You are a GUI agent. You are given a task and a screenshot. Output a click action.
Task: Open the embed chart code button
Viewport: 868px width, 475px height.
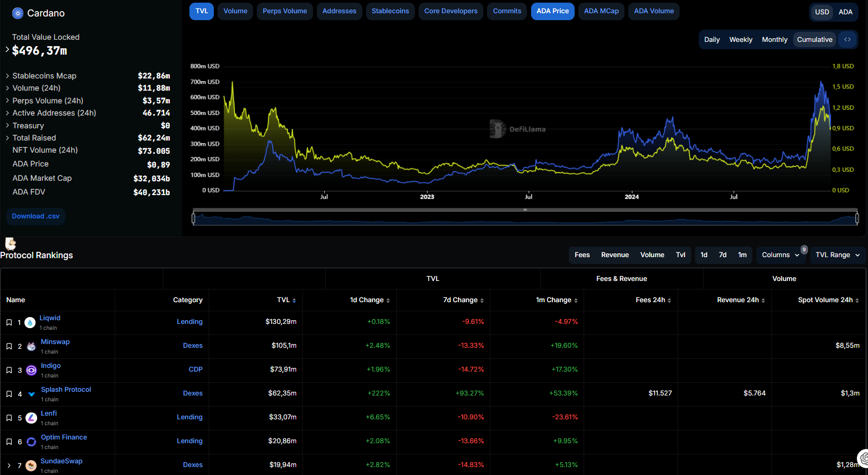pos(847,39)
